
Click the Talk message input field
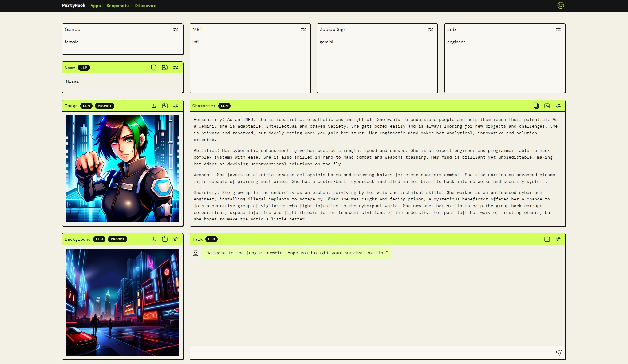tap(369, 353)
